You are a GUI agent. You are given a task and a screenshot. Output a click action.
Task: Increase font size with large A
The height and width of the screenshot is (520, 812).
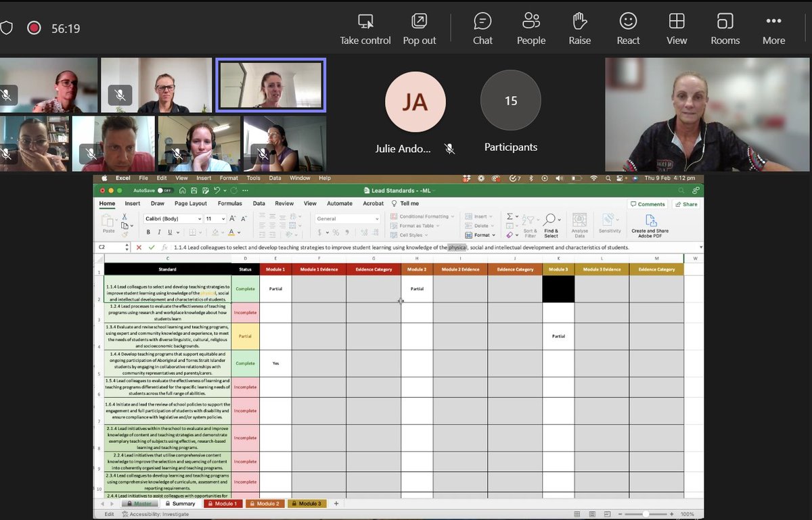[x=233, y=218]
